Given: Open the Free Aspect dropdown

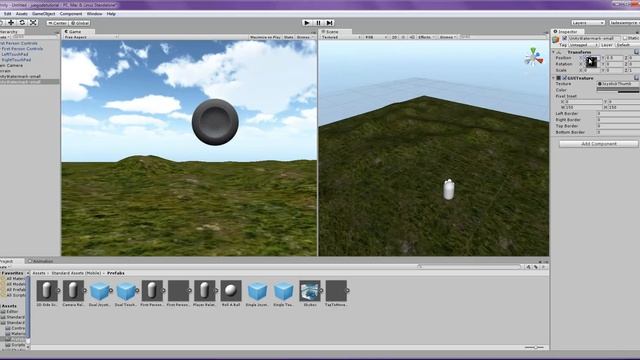Looking at the screenshot, I should click(x=91, y=37).
